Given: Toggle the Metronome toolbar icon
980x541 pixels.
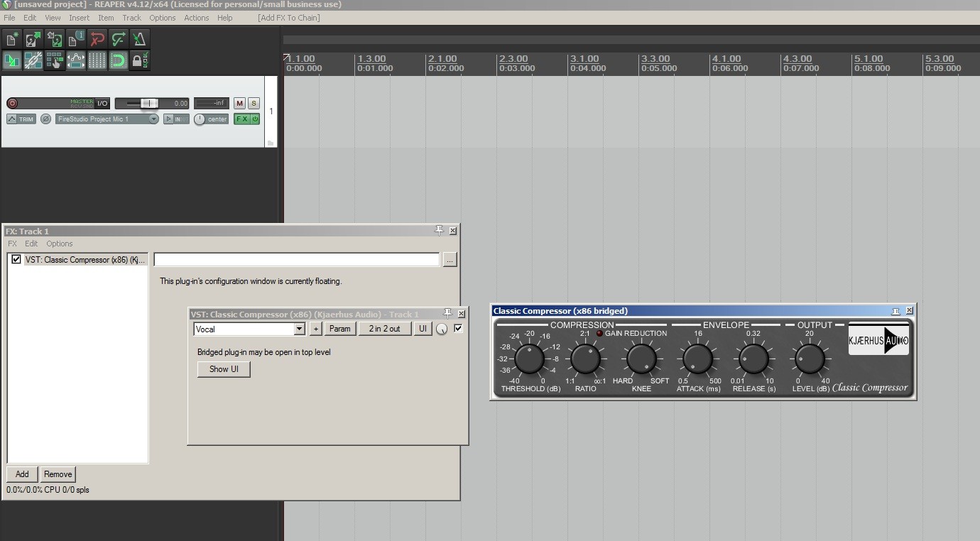Looking at the screenshot, I should tap(140, 39).
